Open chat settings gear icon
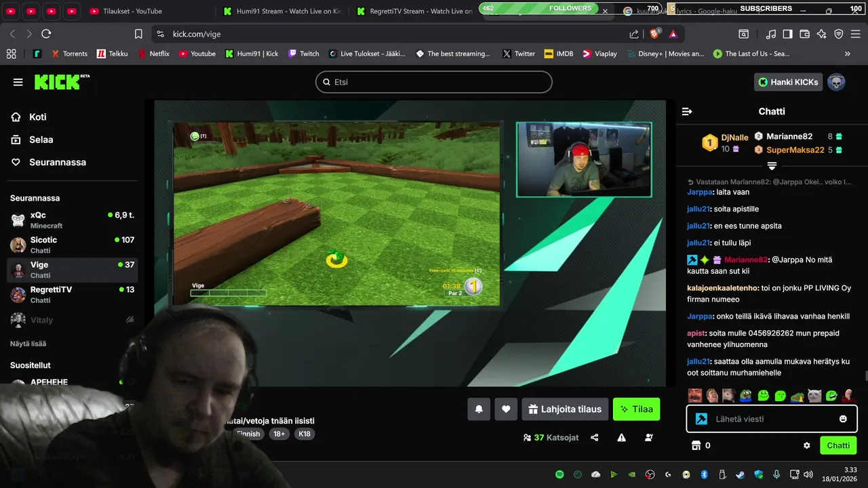This screenshot has width=868, height=488. tap(807, 445)
